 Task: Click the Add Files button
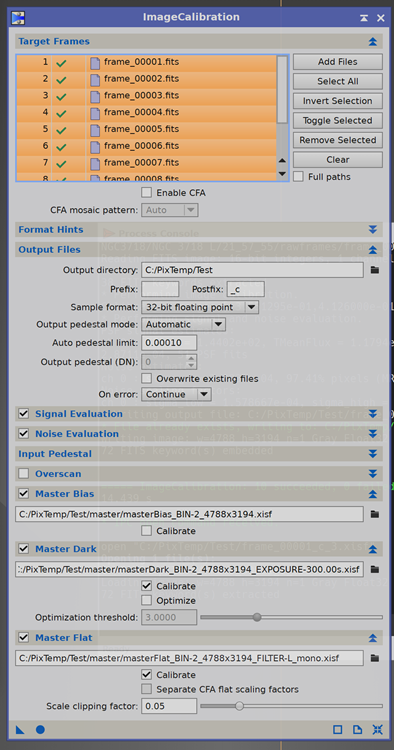pyautogui.click(x=338, y=62)
